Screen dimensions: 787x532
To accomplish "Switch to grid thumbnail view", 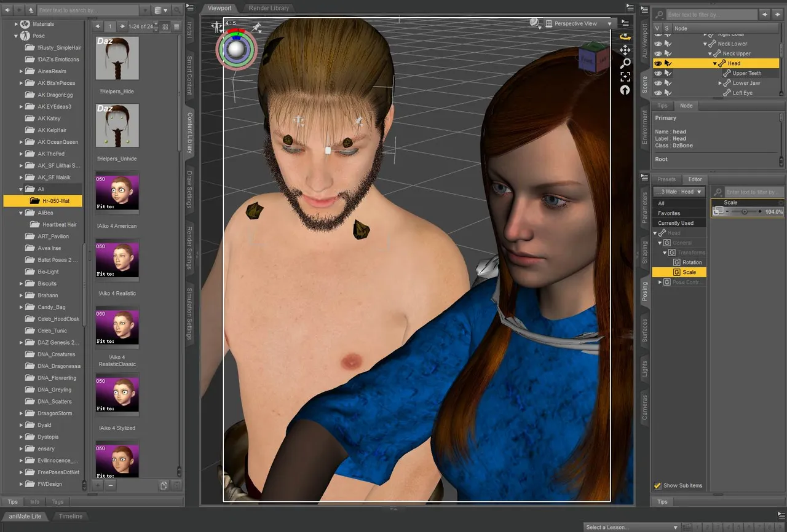I will [165, 26].
